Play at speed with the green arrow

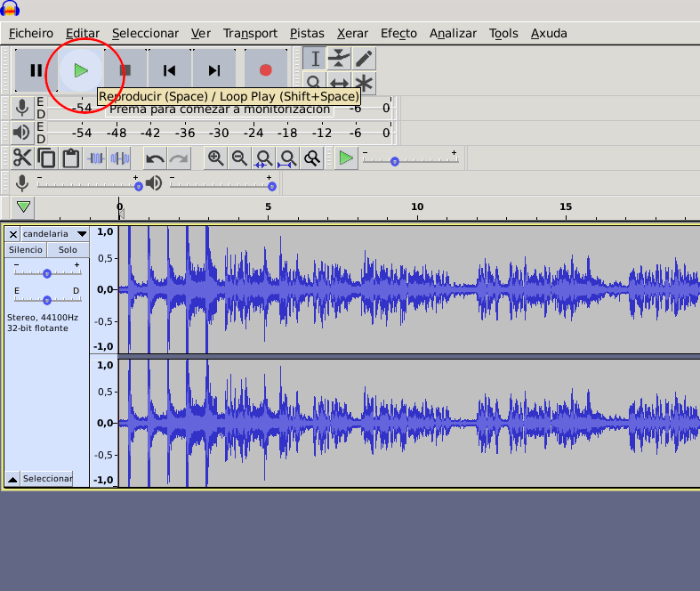346,158
